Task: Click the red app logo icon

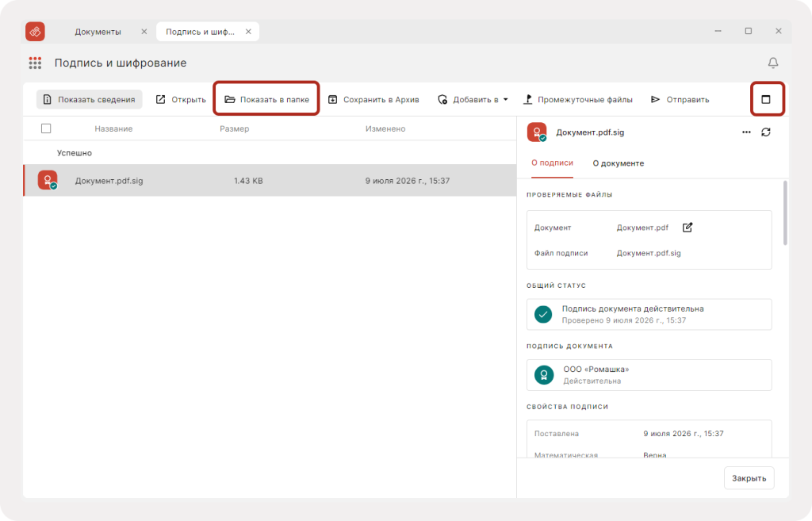Action: pos(35,32)
